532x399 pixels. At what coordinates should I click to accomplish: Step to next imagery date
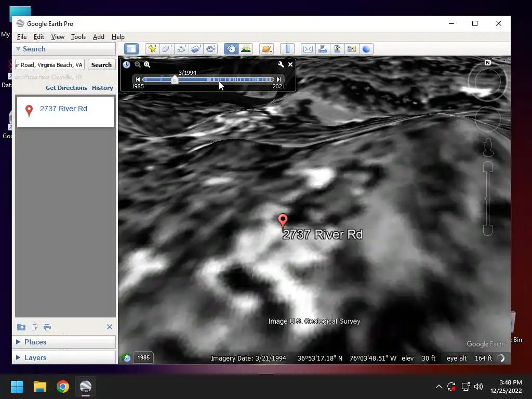278,79
